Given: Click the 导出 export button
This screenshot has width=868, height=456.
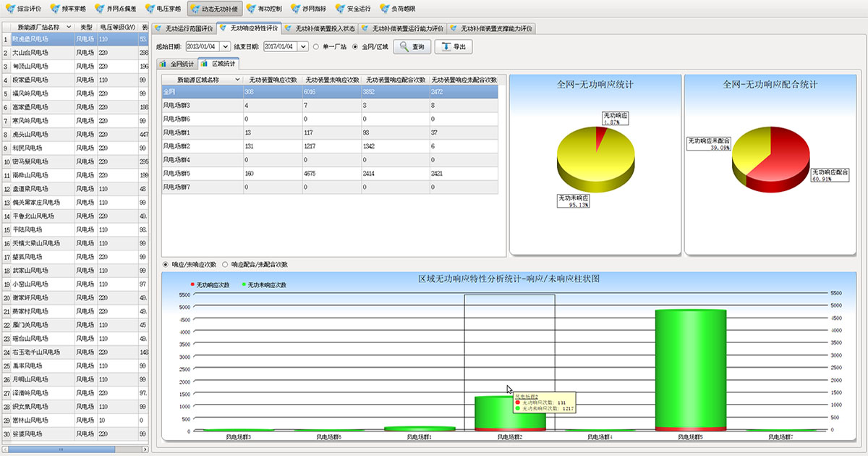Looking at the screenshot, I should (x=454, y=47).
